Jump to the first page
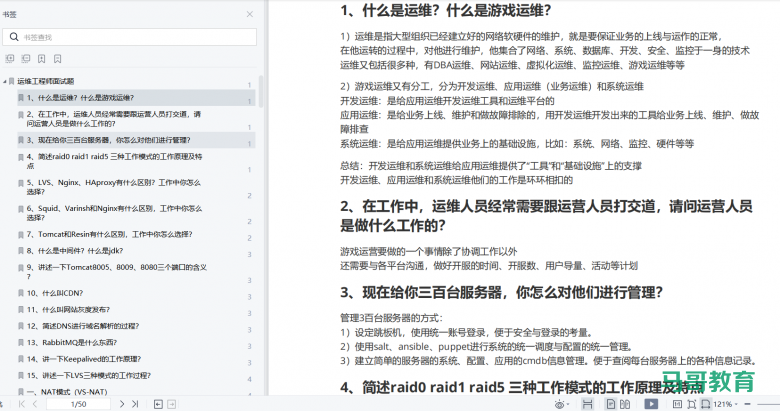This screenshot has width=780, height=411. point(22,404)
